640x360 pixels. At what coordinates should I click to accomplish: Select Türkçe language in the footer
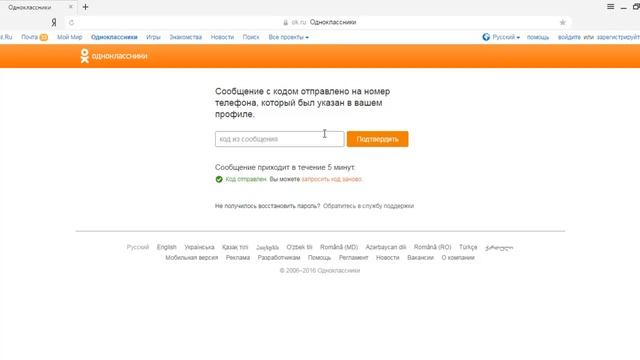click(468, 247)
